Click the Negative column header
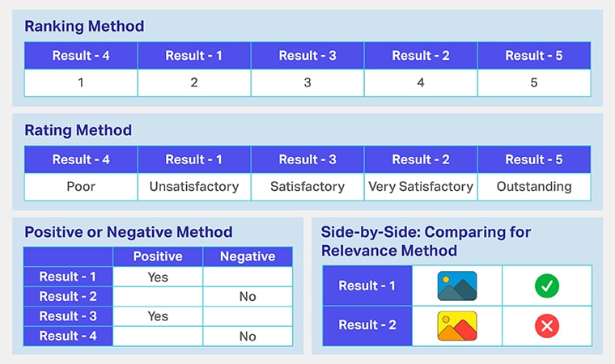The height and width of the screenshot is (364, 615). click(x=248, y=256)
